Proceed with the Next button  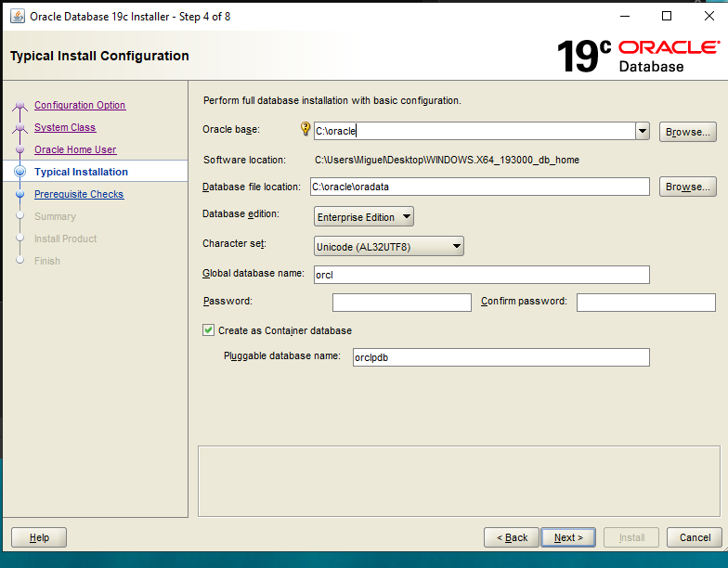(x=568, y=537)
